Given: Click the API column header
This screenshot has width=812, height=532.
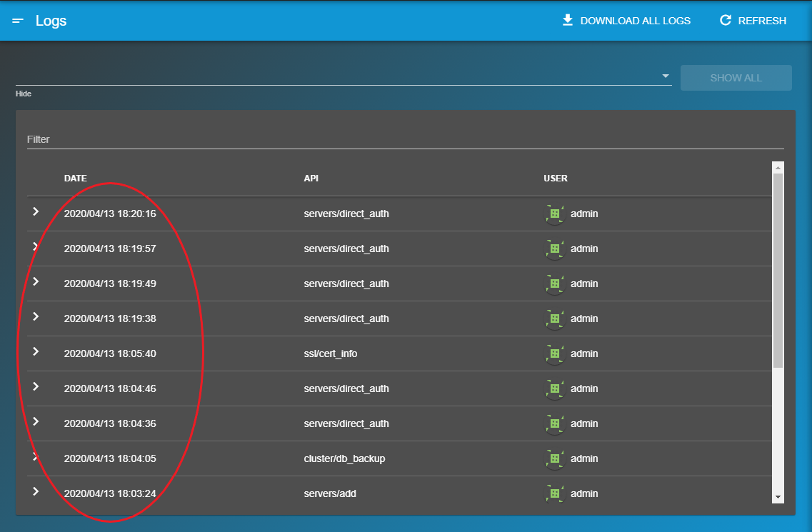Looking at the screenshot, I should pyautogui.click(x=311, y=179).
